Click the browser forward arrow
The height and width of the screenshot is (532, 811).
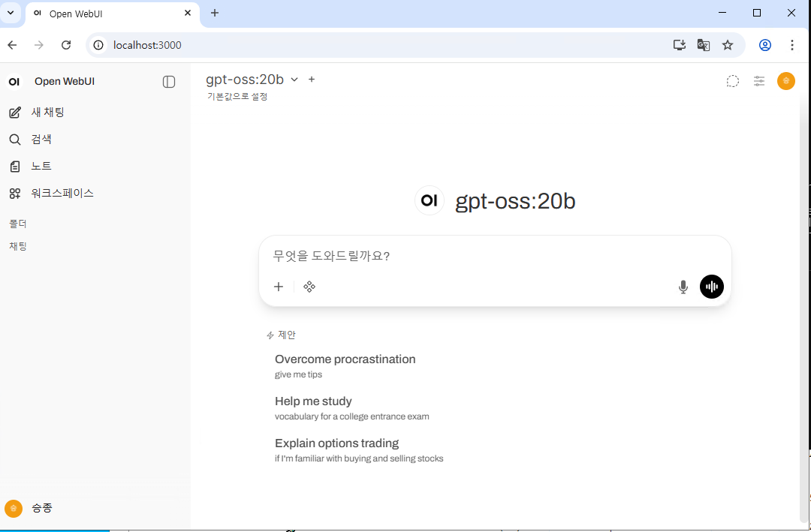click(x=39, y=45)
